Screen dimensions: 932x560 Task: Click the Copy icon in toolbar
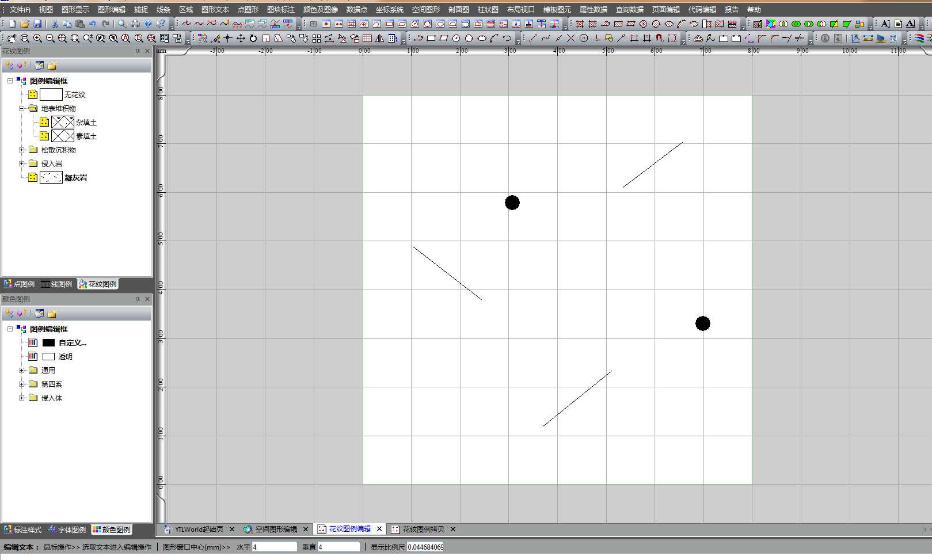67,24
